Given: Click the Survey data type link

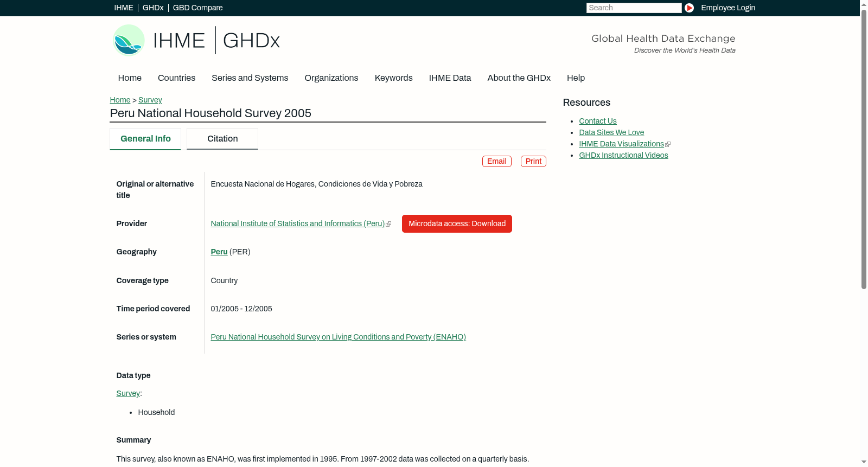Looking at the screenshot, I should [128, 393].
